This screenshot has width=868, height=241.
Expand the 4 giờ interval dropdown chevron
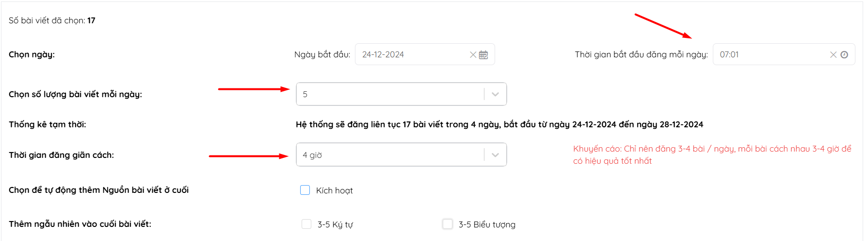click(495, 155)
